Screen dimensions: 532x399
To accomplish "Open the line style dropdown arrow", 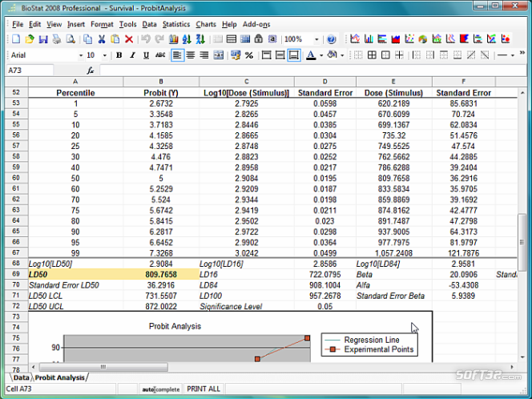I will (x=513, y=55).
